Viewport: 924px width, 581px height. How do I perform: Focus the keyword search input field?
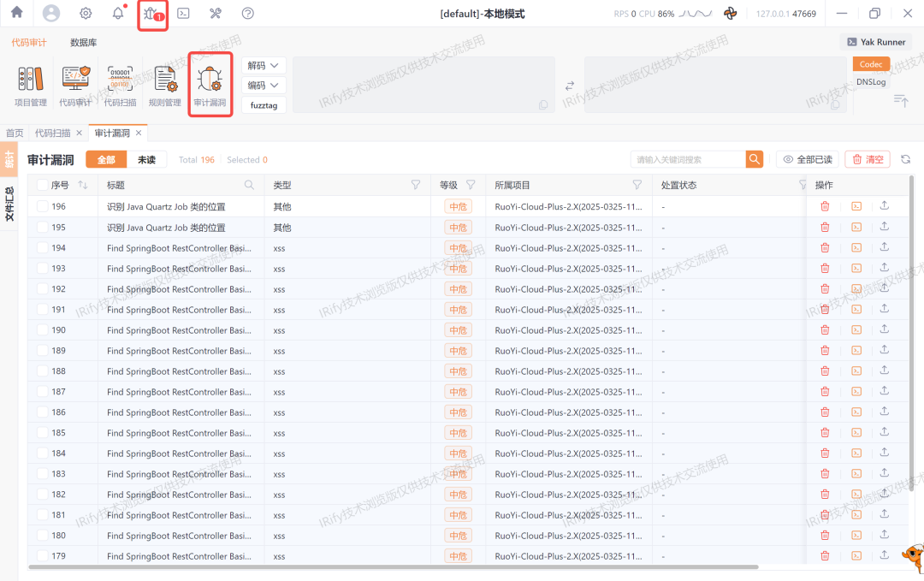coord(688,159)
